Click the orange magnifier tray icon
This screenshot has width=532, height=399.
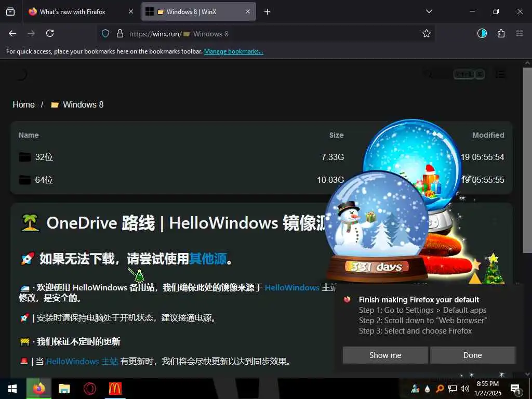click(440, 389)
